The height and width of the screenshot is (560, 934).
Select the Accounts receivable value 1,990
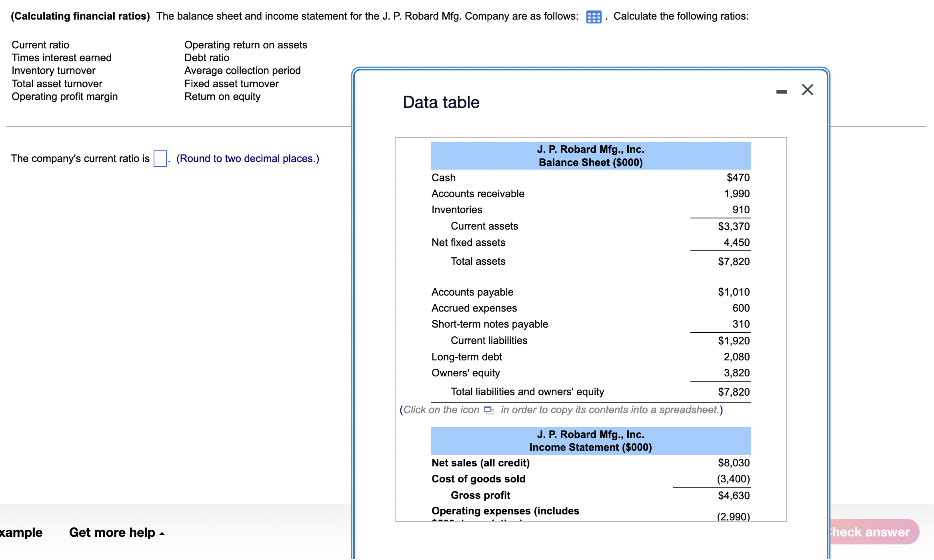coord(737,193)
